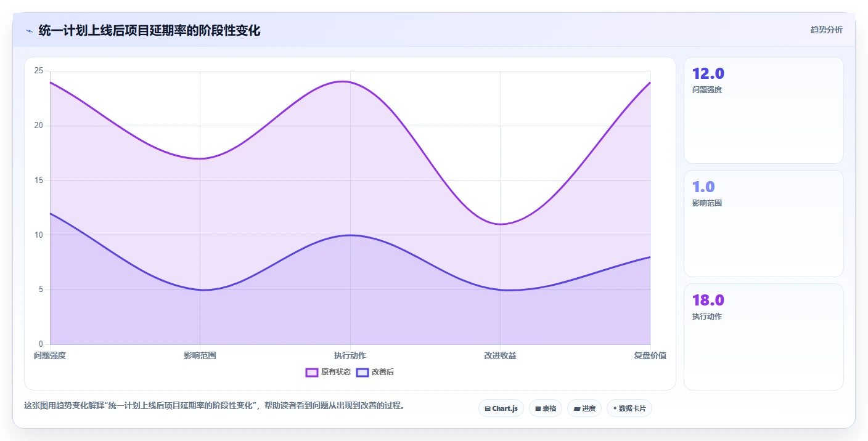Click the chart title 统一计划上线后项目延期率的阶段性变化
868x441 pixels.
click(149, 31)
